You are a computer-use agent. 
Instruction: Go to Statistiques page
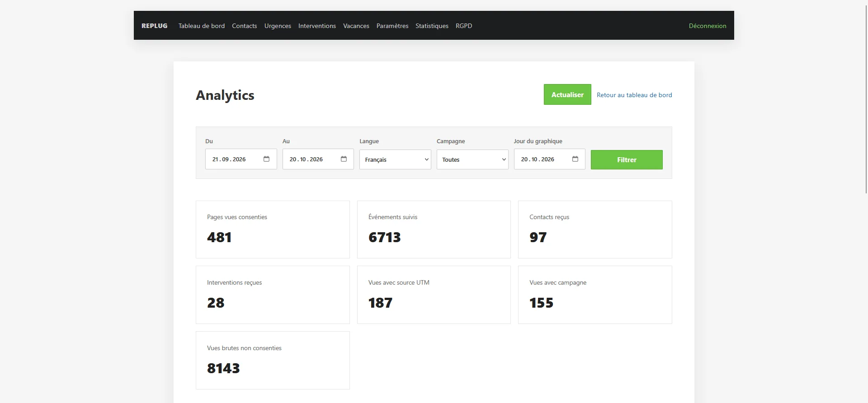pos(432,26)
